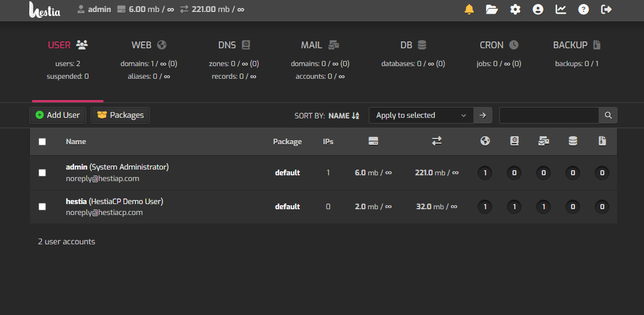Screen dimensions: 644x315
Task: Click the Hestia logo
Action: point(45,9)
